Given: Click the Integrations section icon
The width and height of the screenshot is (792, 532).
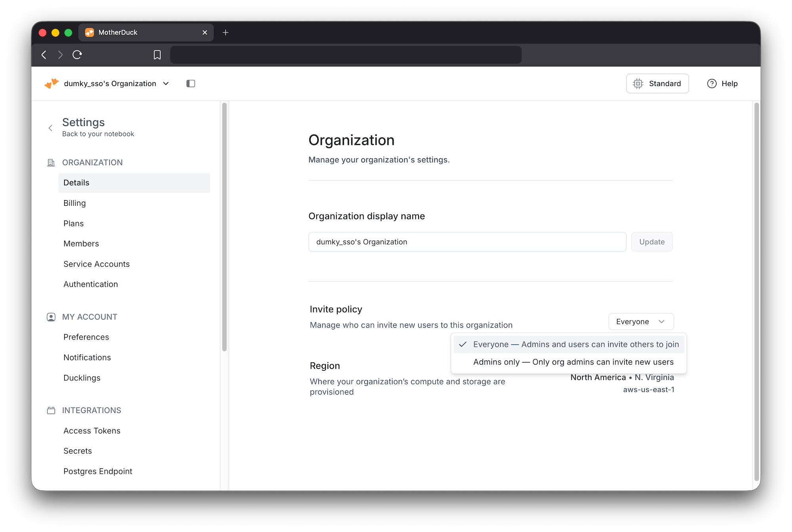Looking at the screenshot, I should (51, 410).
